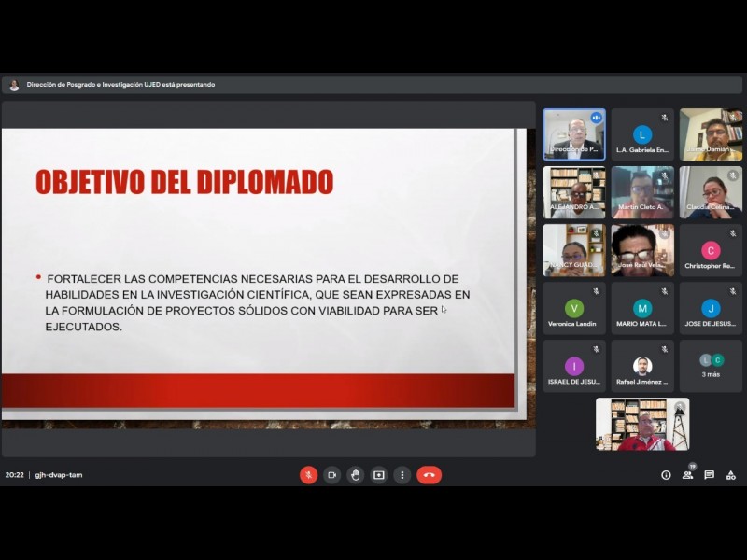
Task: Toggle the camera on or off
Action: click(x=331, y=475)
